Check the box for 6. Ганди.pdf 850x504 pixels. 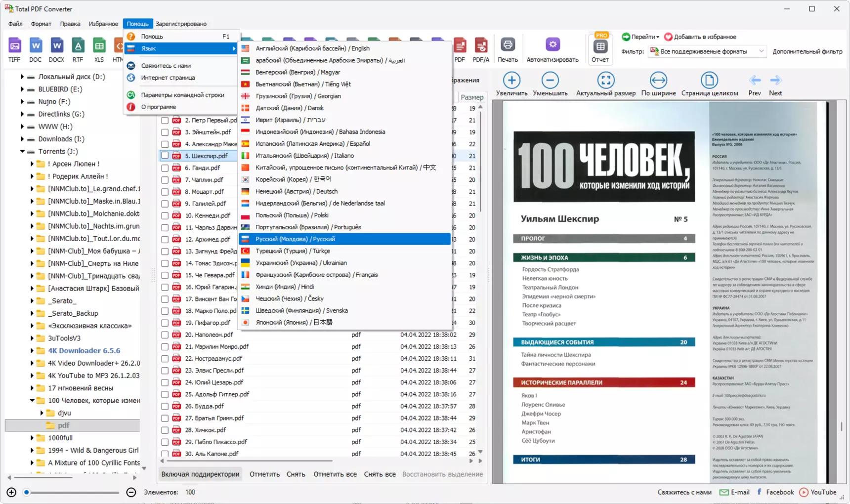165,168
